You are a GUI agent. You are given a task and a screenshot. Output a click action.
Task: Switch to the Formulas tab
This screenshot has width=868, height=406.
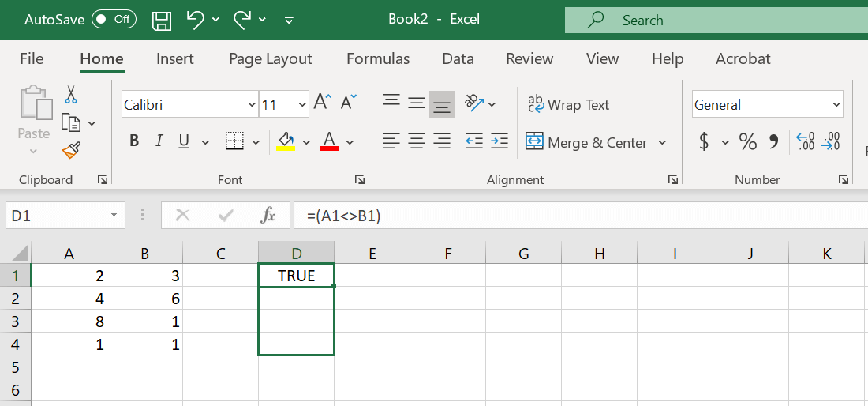(378, 59)
